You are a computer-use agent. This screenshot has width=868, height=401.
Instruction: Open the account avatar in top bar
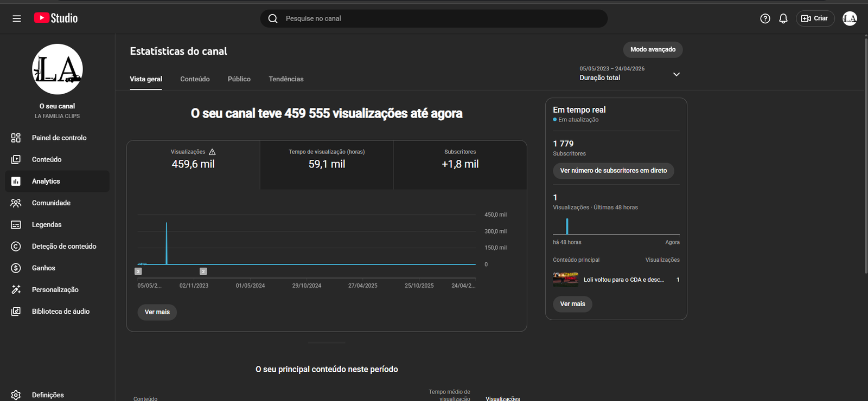click(x=850, y=18)
